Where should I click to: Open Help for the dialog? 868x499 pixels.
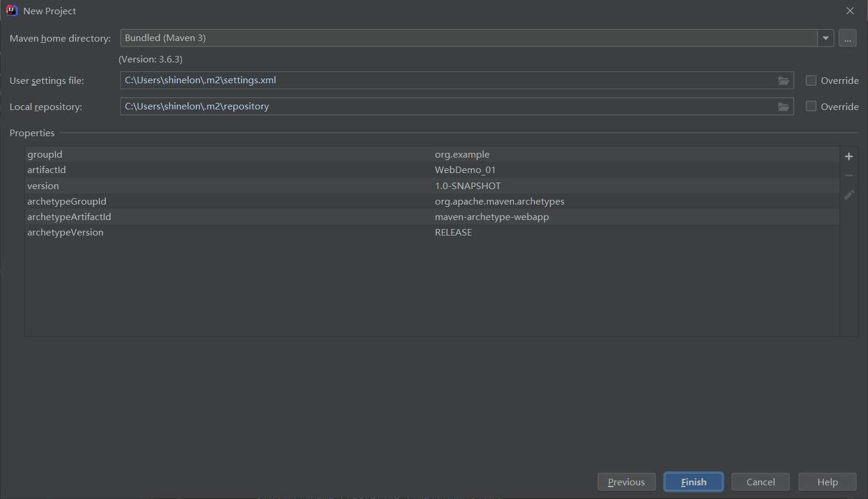point(828,482)
